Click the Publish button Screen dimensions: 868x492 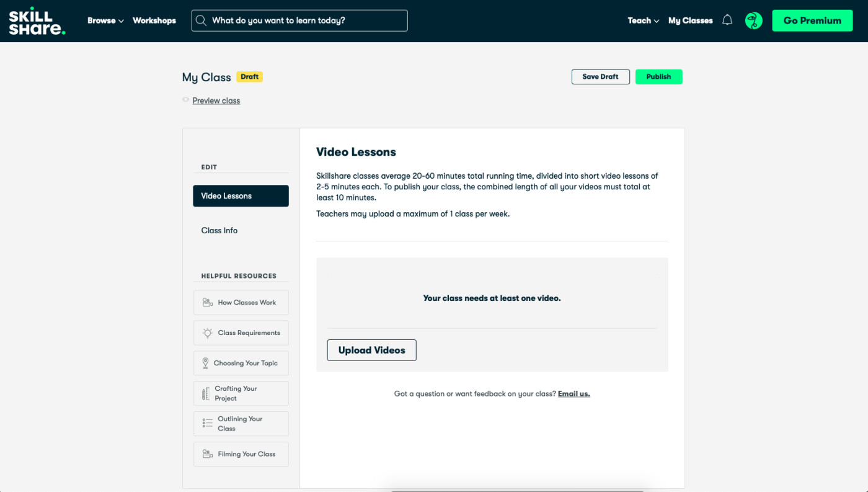tap(658, 77)
